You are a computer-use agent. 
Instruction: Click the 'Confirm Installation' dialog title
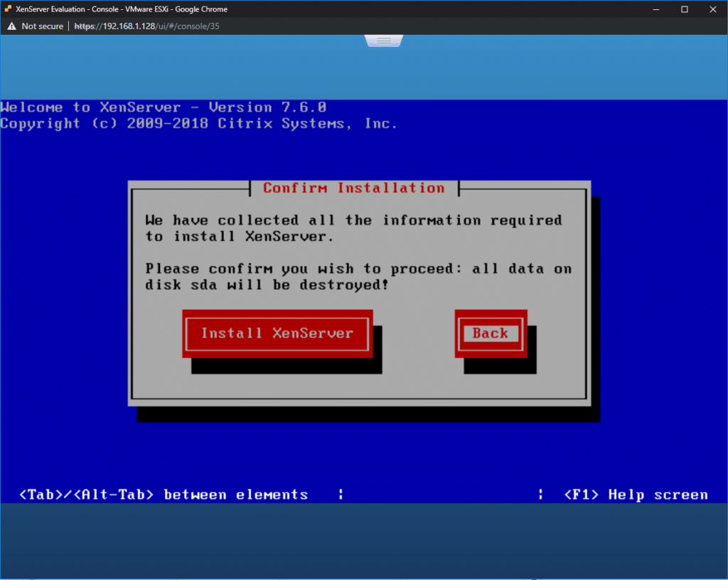point(354,188)
